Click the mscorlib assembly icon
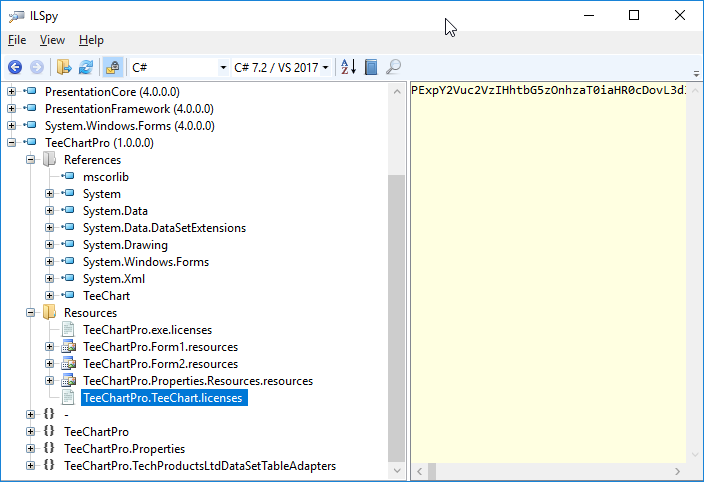 pyautogui.click(x=68, y=176)
